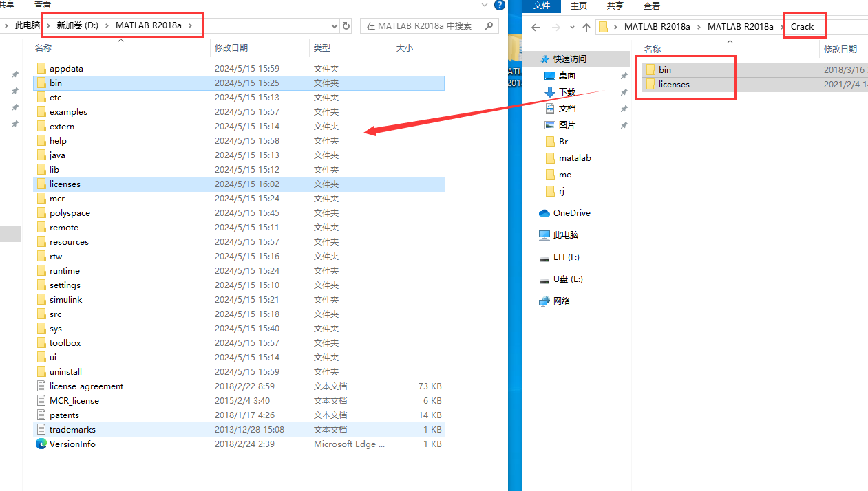This screenshot has width=868, height=491.
Task: Select the extern folder icon
Action: (x=41, y=127)
